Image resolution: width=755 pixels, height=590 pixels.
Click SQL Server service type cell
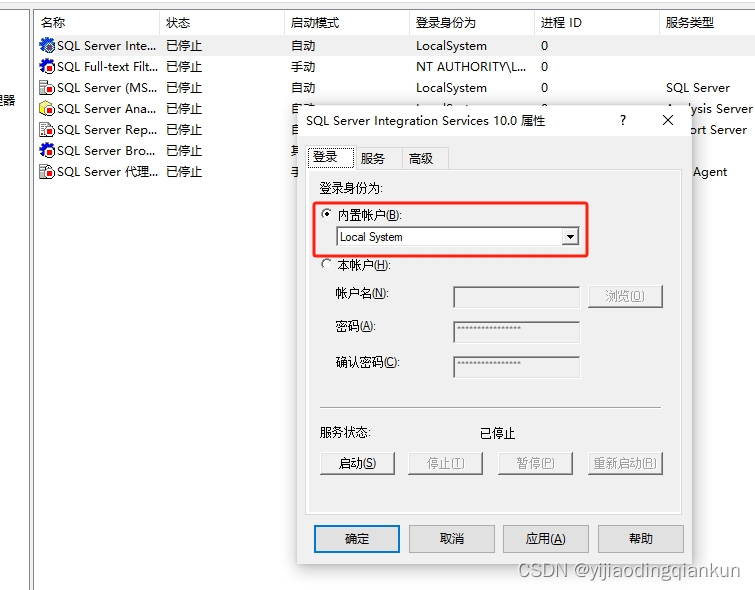coord(698,88)
